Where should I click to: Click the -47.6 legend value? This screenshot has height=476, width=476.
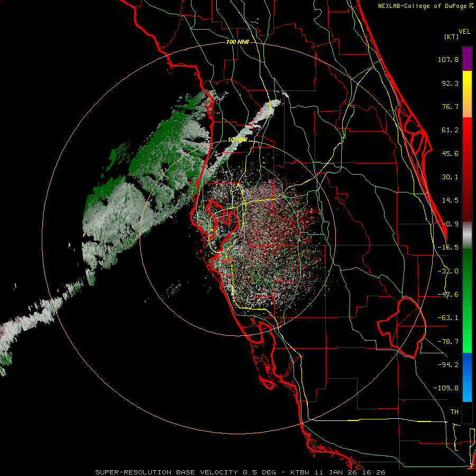448,295
